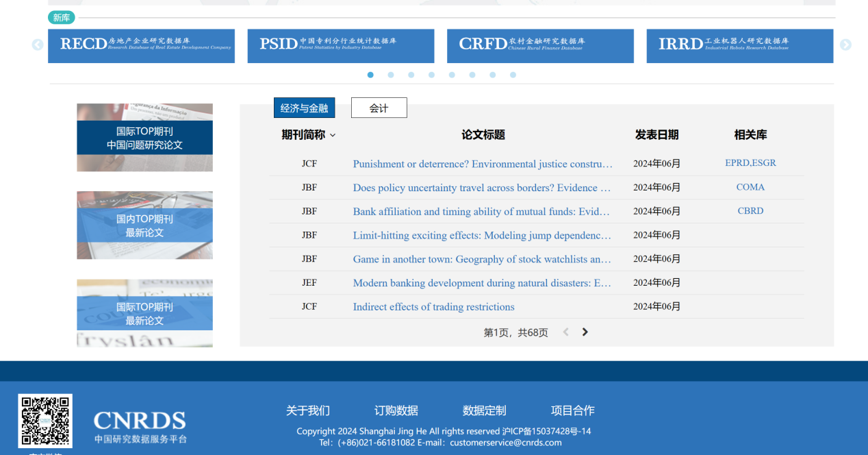Expand the 期刊简称 column dropdown

pyautogui.click(x=333, y=136)
